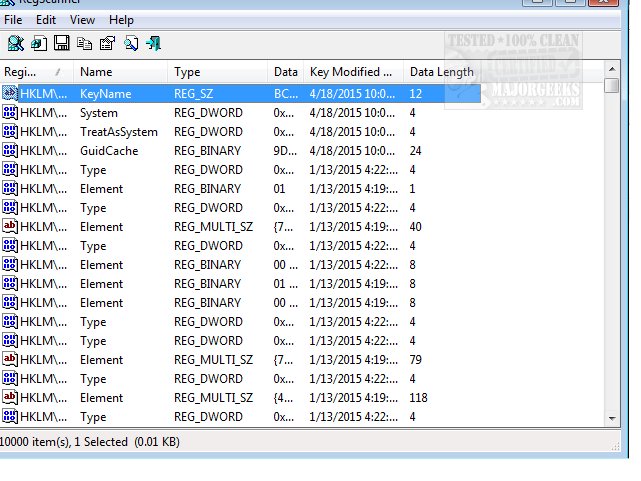Sort by the Data column header
This screenshot has width=641, height=481.
coord(286,72)
